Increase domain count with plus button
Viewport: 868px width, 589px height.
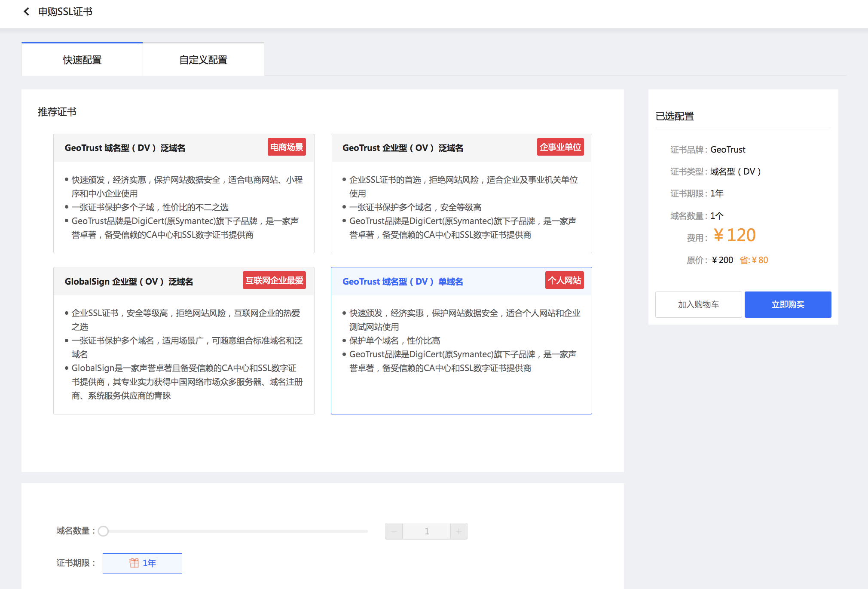click(x=458, y=531)
